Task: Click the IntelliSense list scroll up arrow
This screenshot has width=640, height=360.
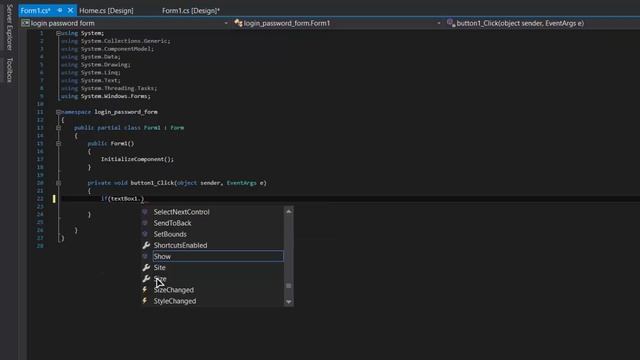Action: point(289,211)
